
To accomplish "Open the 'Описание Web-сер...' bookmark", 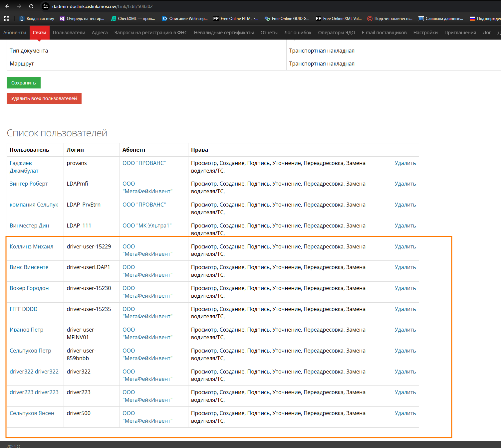I will coord(185,19).
